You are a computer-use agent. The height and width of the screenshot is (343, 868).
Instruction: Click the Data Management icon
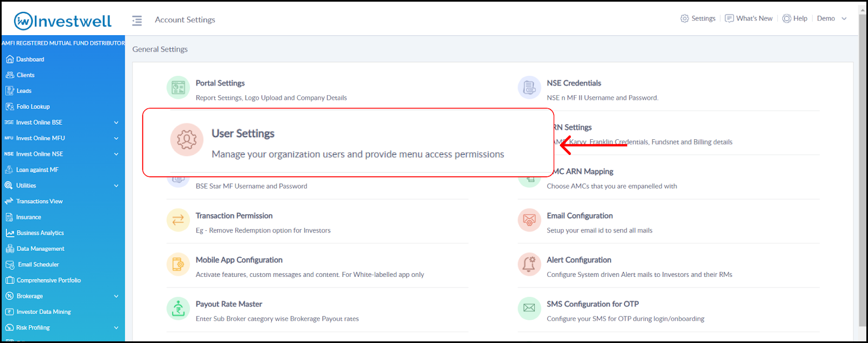[10, 248]
